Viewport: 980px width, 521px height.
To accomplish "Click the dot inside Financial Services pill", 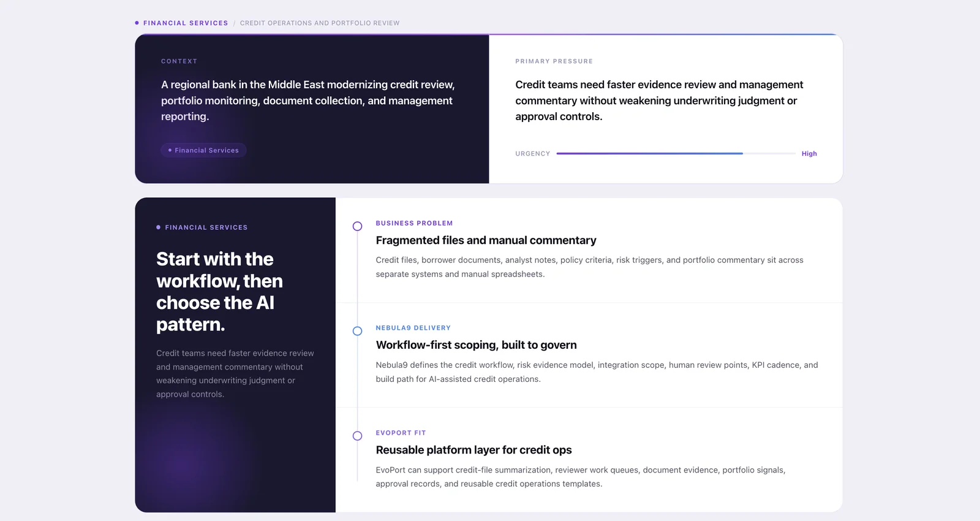I will (170, 150).
